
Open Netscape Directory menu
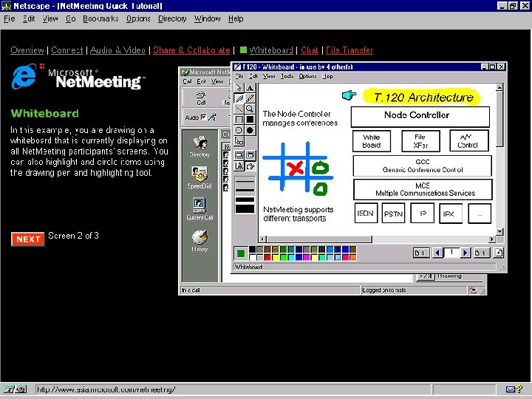[x=172, y=19]
